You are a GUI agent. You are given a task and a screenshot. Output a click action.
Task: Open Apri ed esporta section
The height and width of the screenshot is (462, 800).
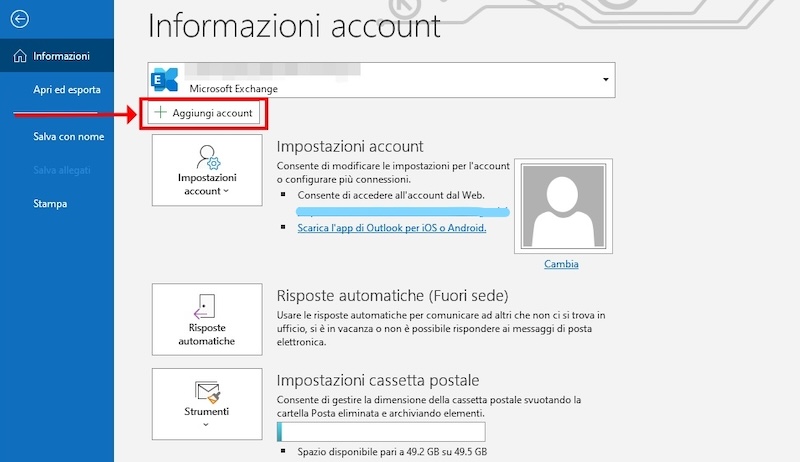click(x=67, y=90)
